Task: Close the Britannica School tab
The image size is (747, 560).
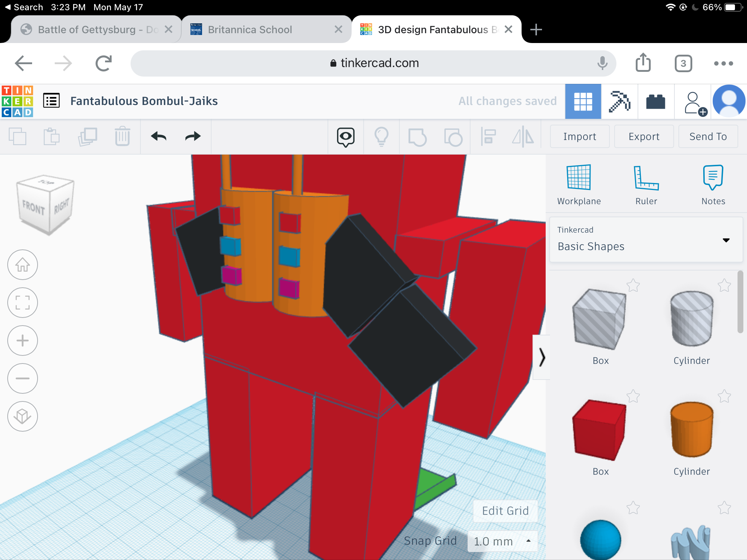Action: (x=338, y=30)
